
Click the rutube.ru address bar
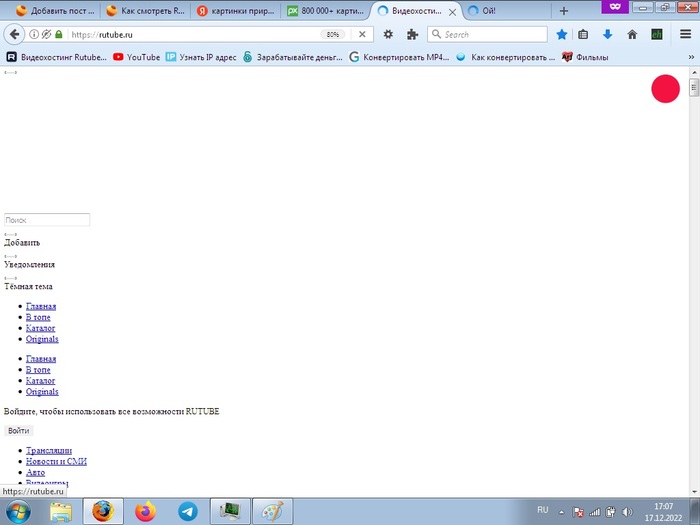194,34
